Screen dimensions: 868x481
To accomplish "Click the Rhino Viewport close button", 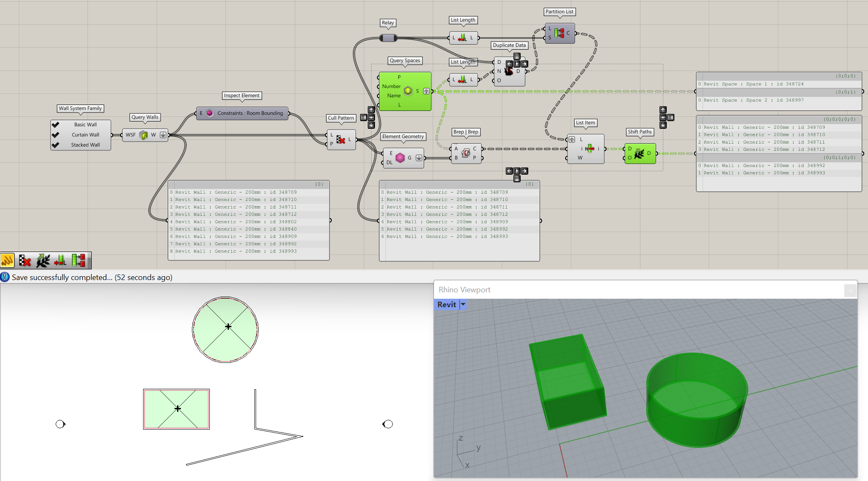I will pyautogui.click(x=850, y=291).
